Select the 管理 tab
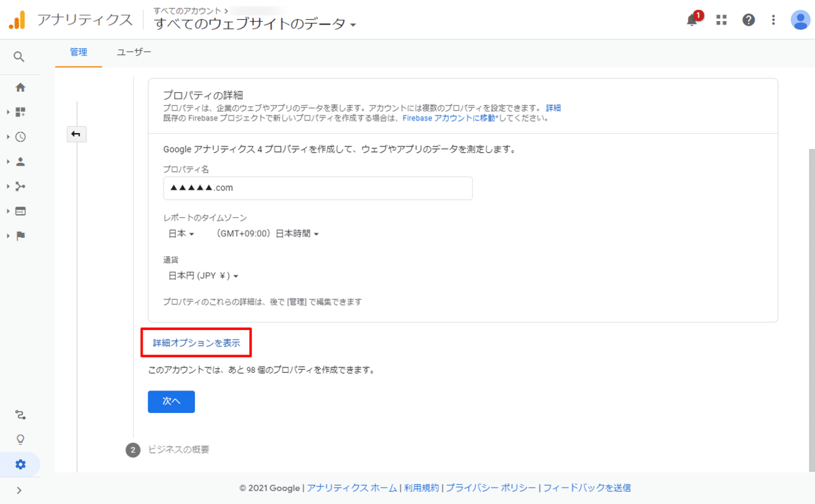The image size is (815, 504). pos(78,51)
